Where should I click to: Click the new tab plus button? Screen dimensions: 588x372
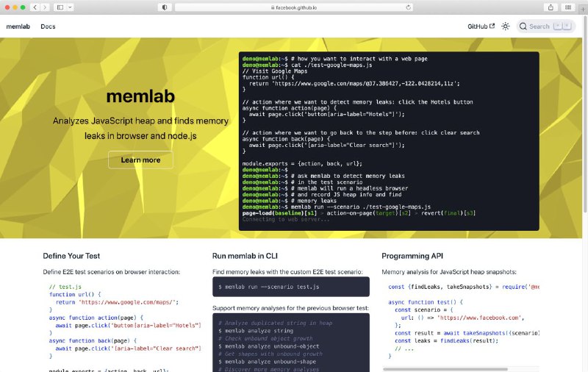click(x=584, y=9)
